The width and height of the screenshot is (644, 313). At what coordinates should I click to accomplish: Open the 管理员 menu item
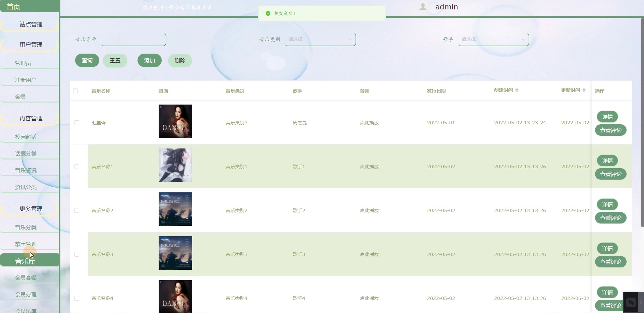pos(30,63)
